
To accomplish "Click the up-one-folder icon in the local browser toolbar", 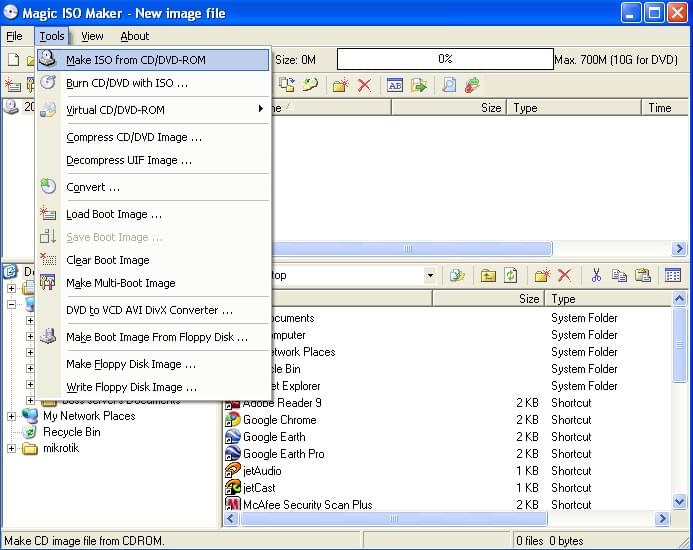I will (488, 275).
